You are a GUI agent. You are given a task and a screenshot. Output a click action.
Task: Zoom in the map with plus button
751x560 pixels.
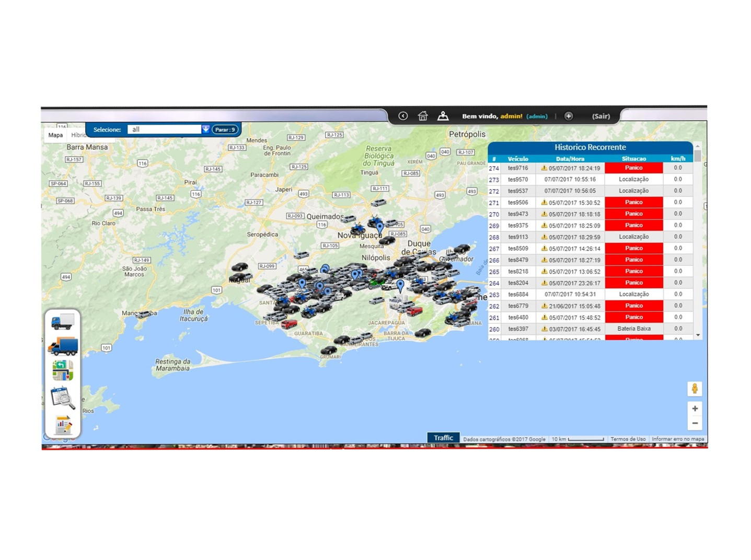coord(695,409)
